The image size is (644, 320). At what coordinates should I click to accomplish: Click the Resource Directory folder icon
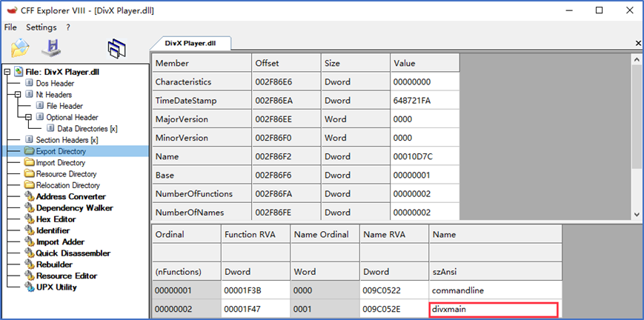pos(29,174)
